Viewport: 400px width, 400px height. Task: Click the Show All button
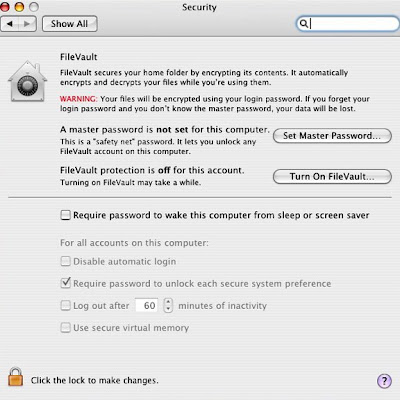[70, 24]
